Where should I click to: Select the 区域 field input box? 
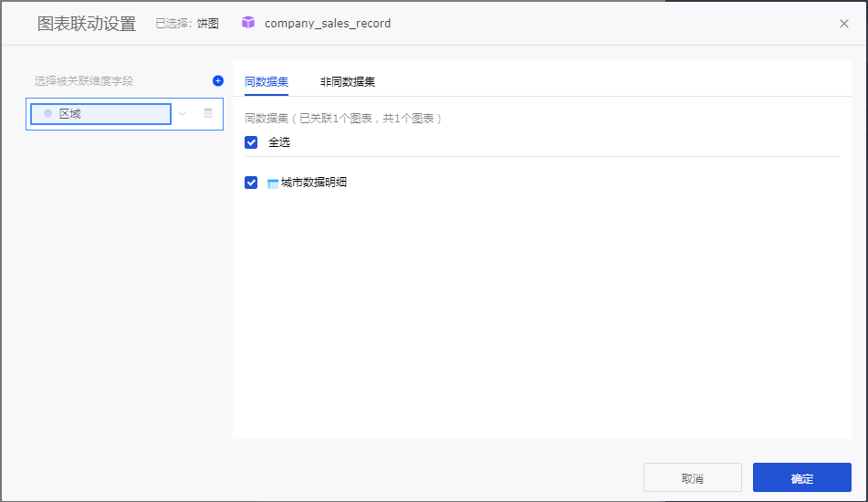click(x=100, y=114)
